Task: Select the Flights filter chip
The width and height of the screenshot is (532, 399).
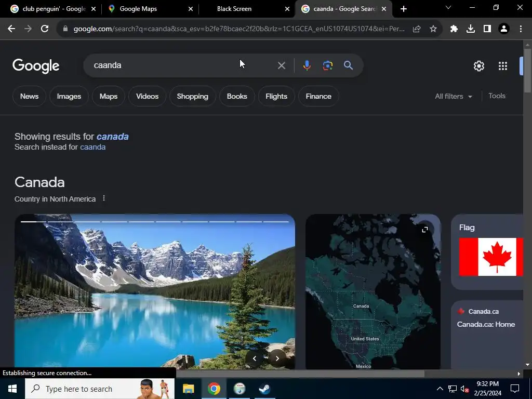Action: [x=276, y=96]
